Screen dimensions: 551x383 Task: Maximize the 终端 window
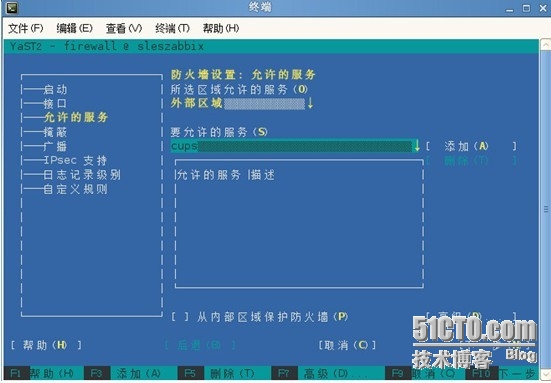[526, 8]
